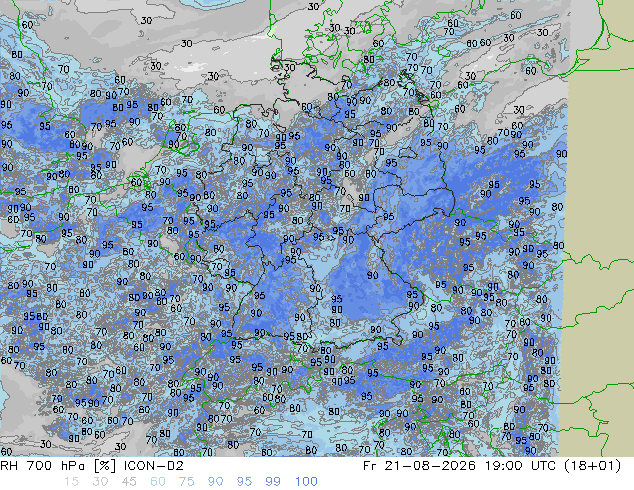
Task: Click the 700 pressure level number in caption
Action: tap(40, 466)
